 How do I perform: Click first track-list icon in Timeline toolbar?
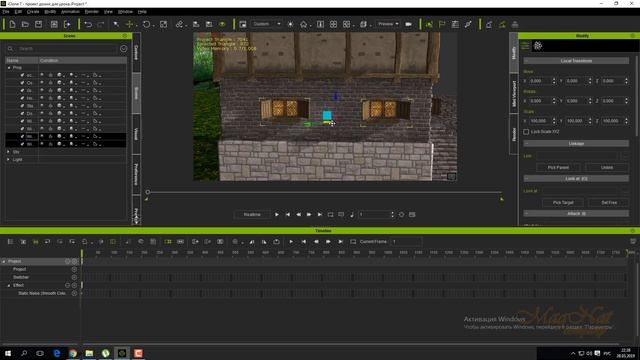(x=10, y=242)
